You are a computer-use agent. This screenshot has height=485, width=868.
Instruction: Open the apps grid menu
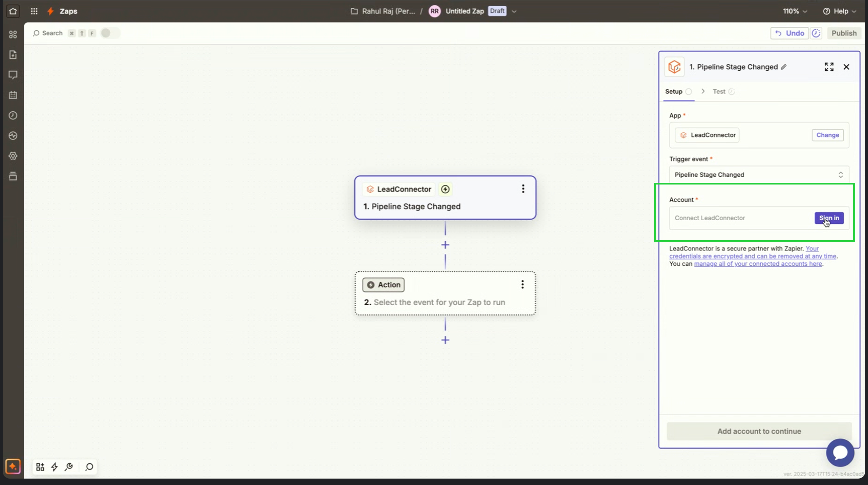[34, 11]
